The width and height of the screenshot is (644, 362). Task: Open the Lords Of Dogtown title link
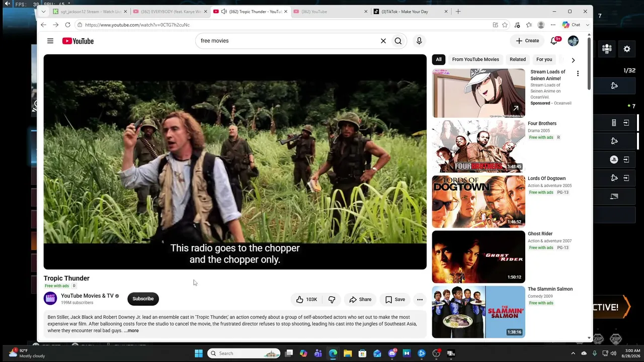[546, 178]
